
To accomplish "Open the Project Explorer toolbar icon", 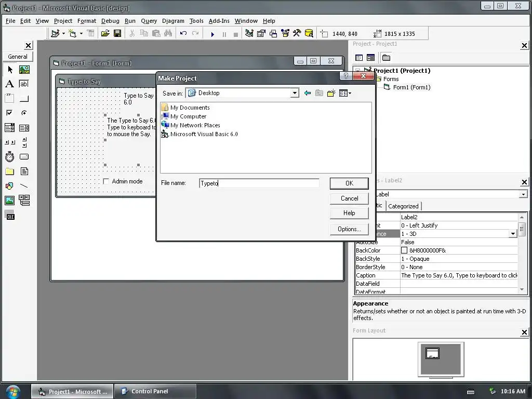I will click(249, 33).
